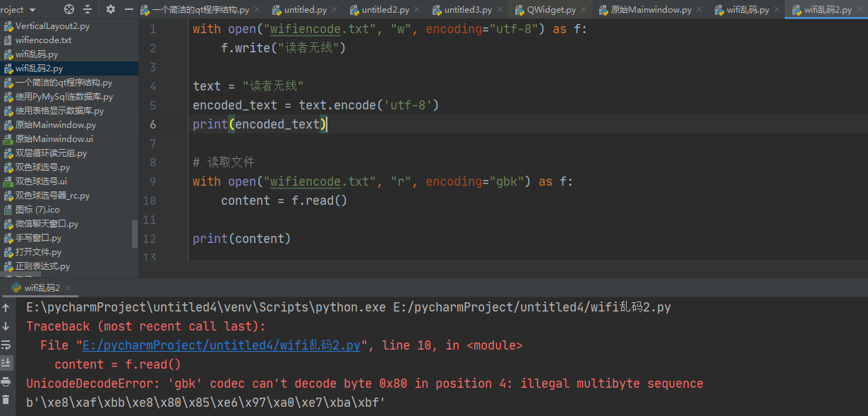868x416 pixels.
Task: Switch to wifi乱码.py editor tab
Action: 747,10
